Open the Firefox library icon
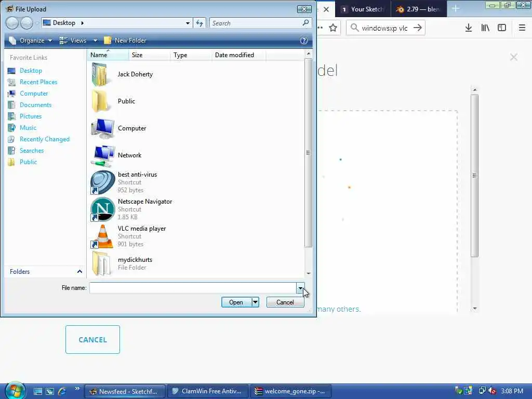Screen dimensions: 532x399 tap(485, 28)
